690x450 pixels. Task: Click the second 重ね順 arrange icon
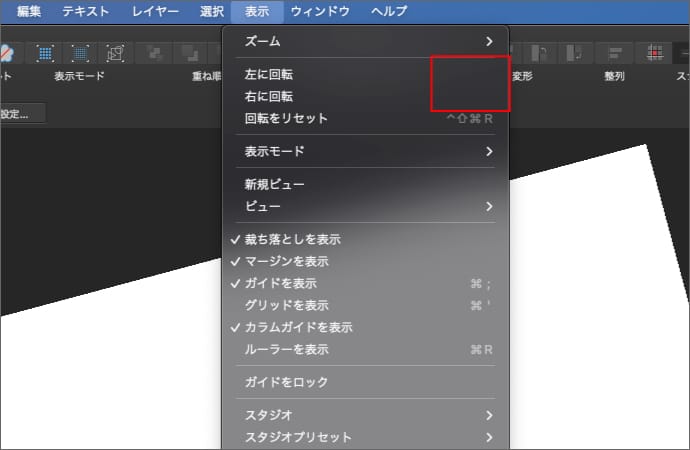click(x=186, y=53)
